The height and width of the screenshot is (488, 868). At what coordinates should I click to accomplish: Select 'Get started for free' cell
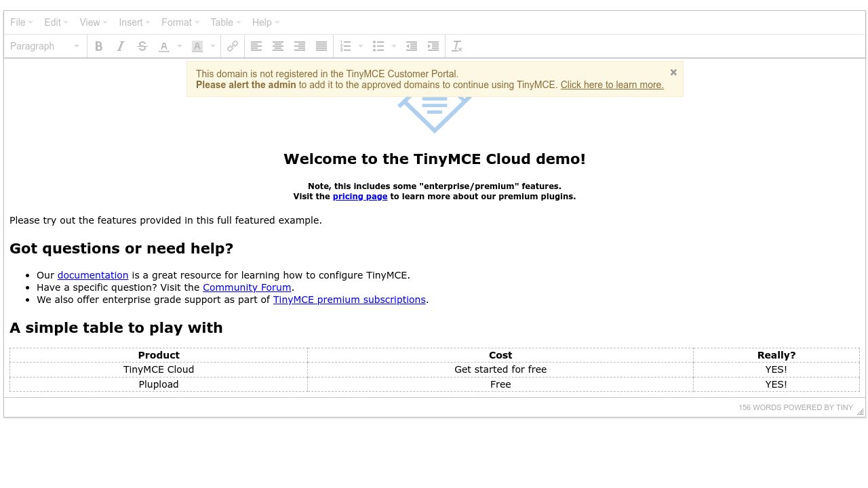coord(500,369)
